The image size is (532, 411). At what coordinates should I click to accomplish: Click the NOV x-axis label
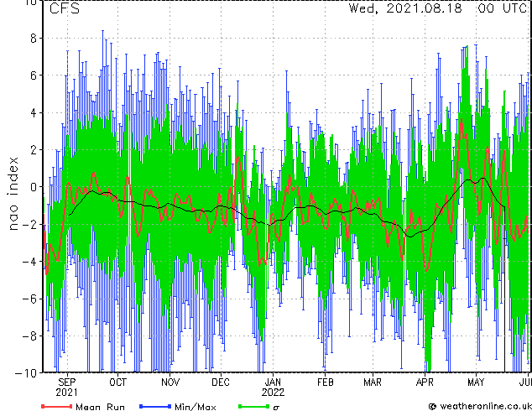click(x=170, y=382)
